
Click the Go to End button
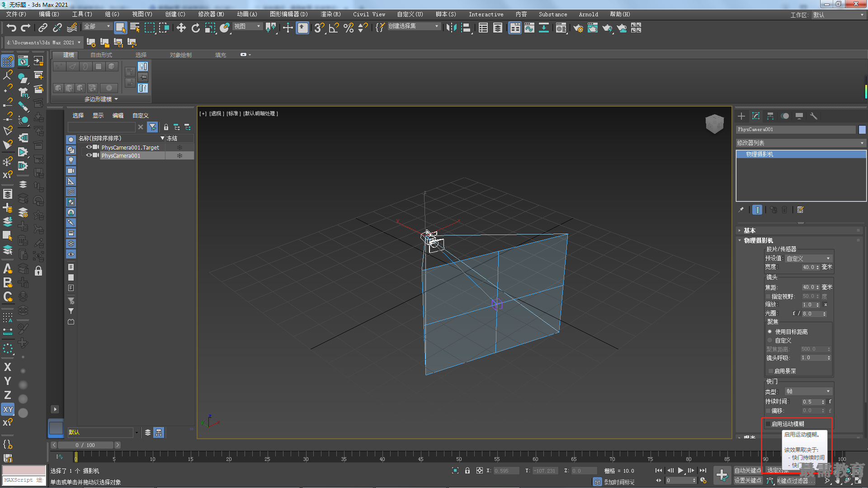click(x=703, y=471)
